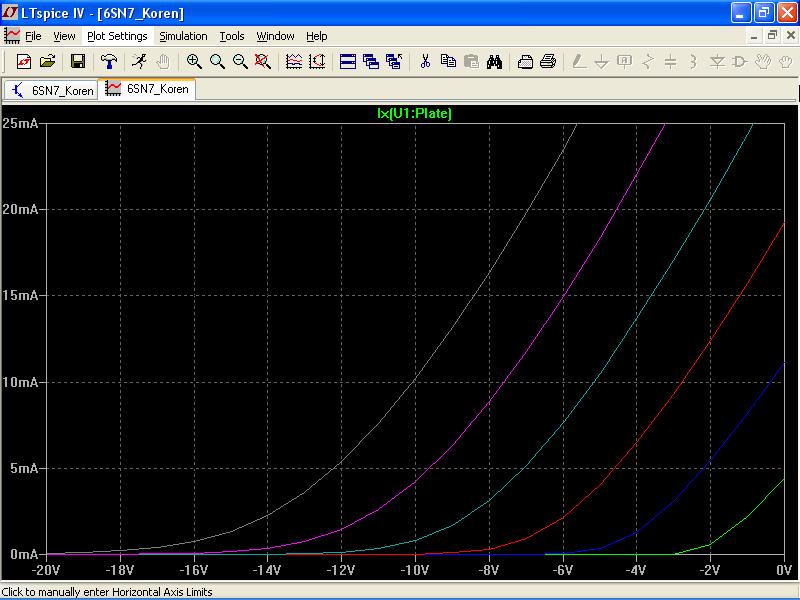
Task: Click the Copy icon
Action: (448, 62)
